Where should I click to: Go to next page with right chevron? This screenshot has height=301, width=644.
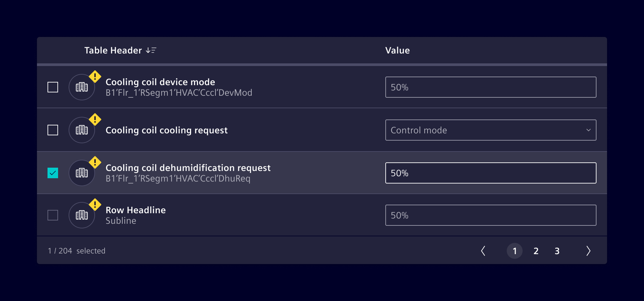tap(588, 251)
